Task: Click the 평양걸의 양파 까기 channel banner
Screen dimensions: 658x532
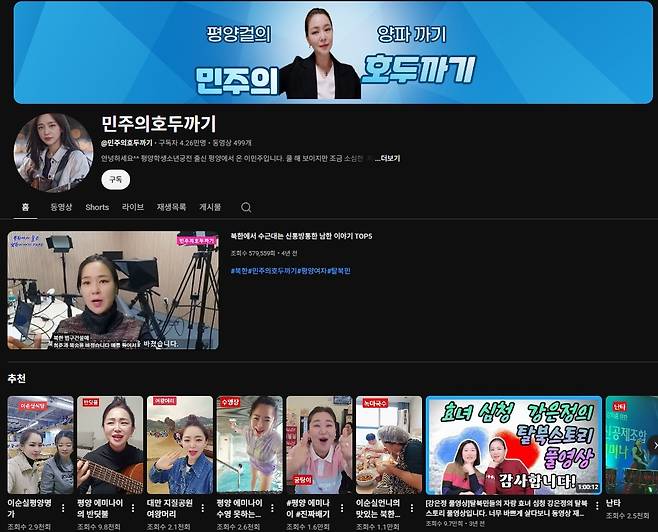Action: [333, 52]
